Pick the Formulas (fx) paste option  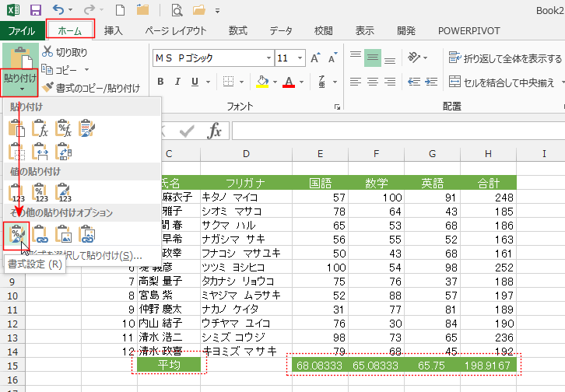(39, 128)
